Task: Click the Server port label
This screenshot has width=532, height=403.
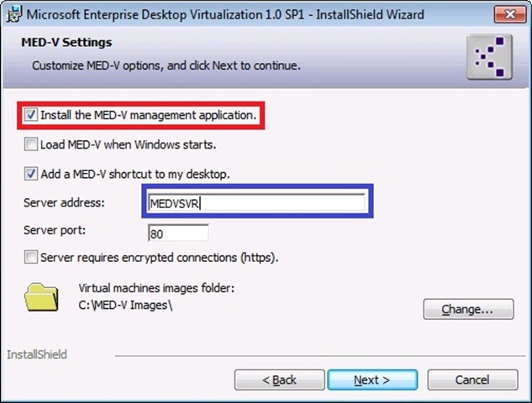Action: pos(57,230)
